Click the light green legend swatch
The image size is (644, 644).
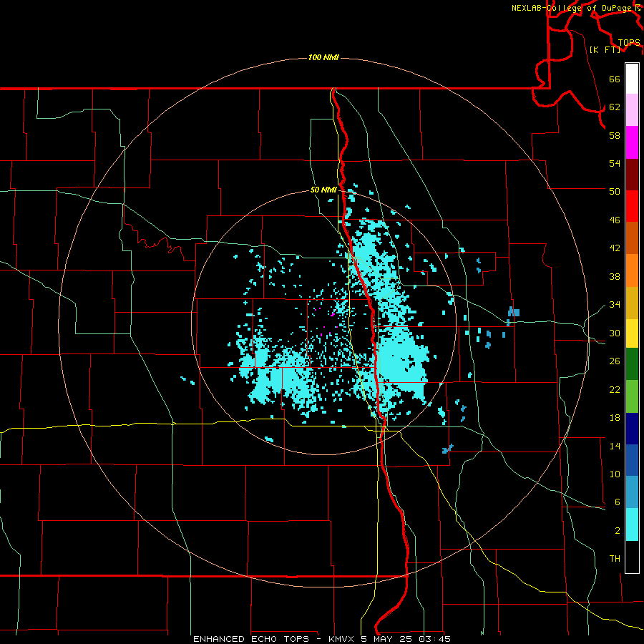click(632, 396)
